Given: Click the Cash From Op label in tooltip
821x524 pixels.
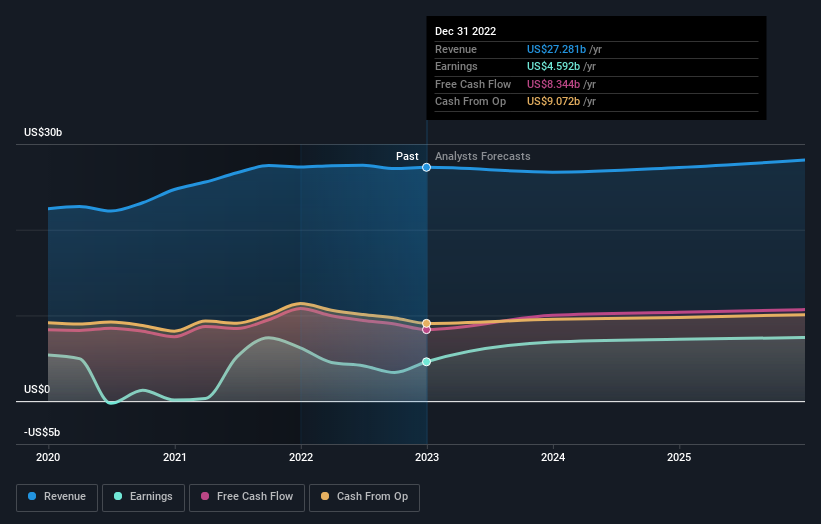Looking at the screenshot, I should click(471, 102).
